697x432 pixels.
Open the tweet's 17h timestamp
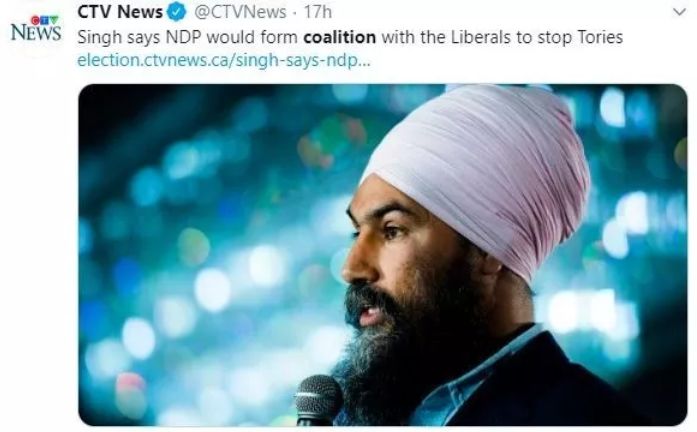[317, 12]
